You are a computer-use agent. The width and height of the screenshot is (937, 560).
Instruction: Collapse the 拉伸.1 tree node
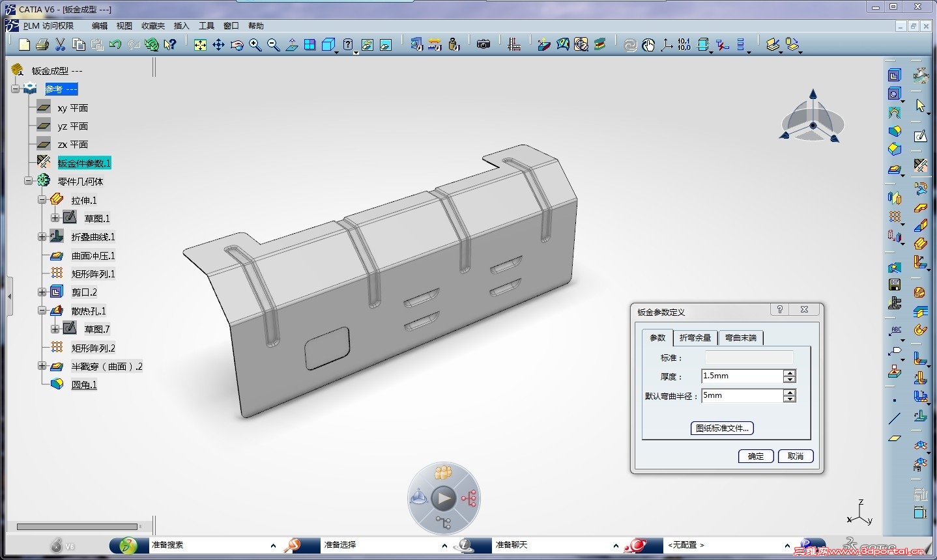click(42, 200)
